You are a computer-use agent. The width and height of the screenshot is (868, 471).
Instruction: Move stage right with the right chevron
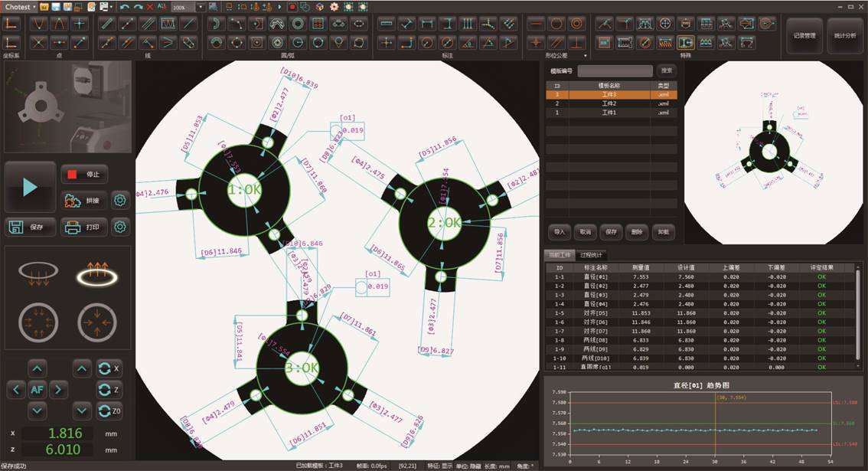click(x=58, y=390)
